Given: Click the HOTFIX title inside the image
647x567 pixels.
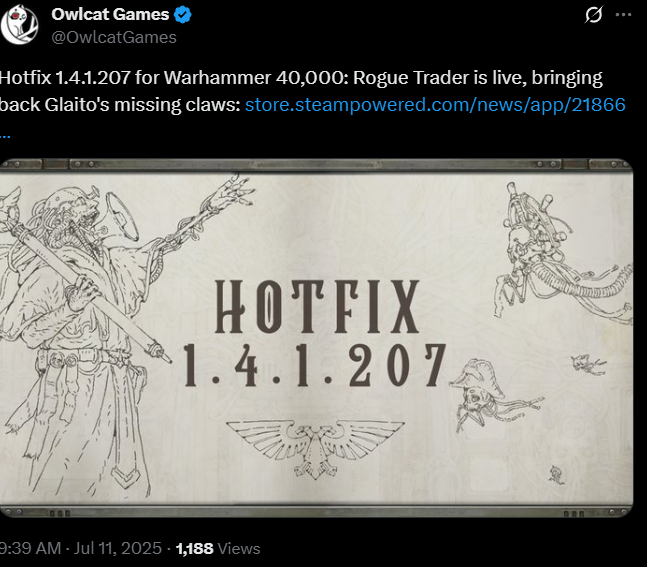Looking at the screenshot, I should coord(317,306).
